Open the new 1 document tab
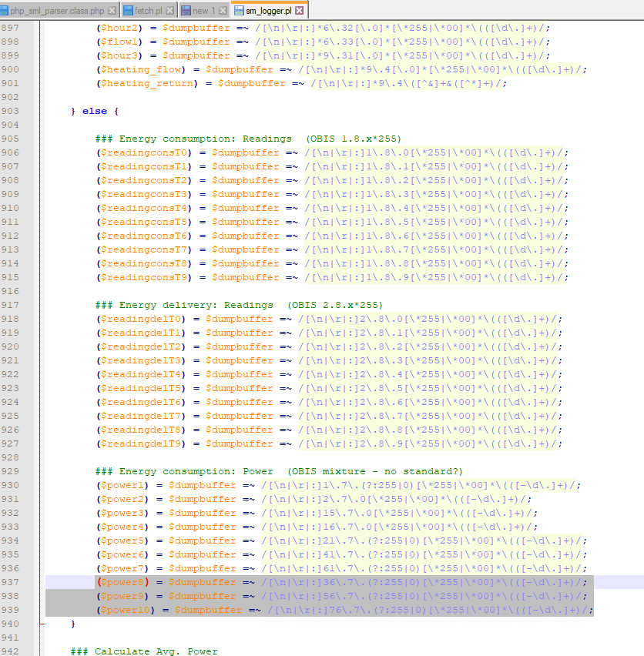The height and width of the screenshot is (656, 644). [x=204, y=11]
